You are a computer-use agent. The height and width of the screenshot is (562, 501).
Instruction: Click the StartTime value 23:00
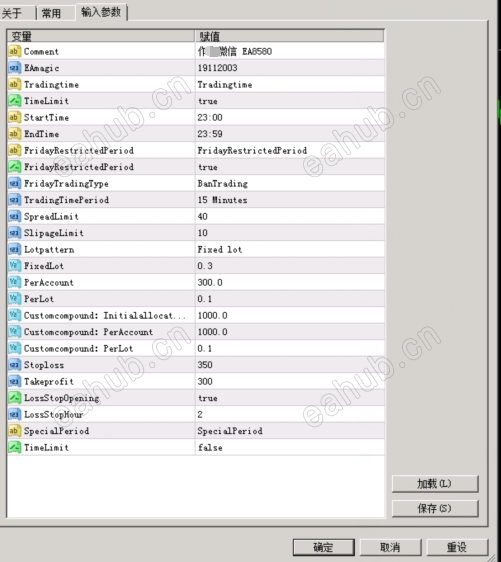(x=210, y=117)
